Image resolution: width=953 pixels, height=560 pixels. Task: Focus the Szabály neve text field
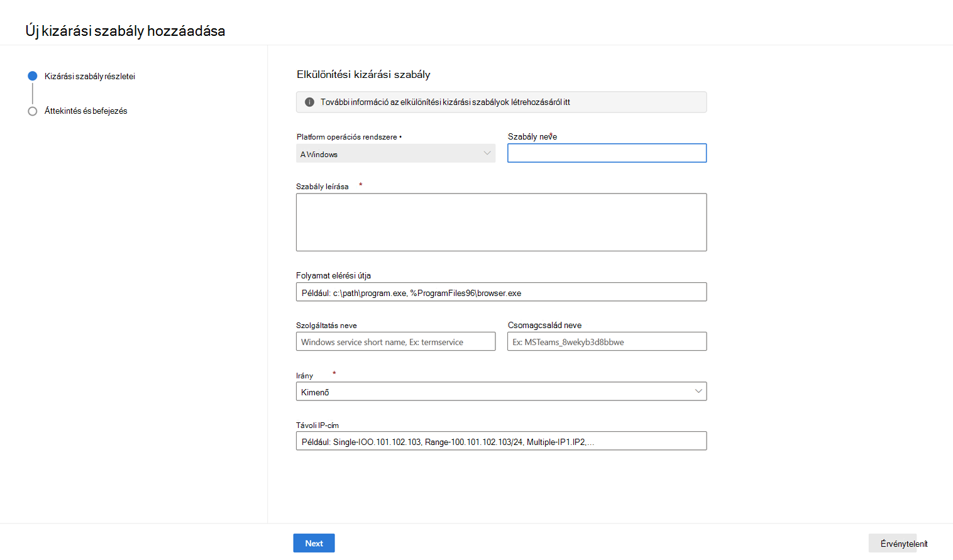607,153
